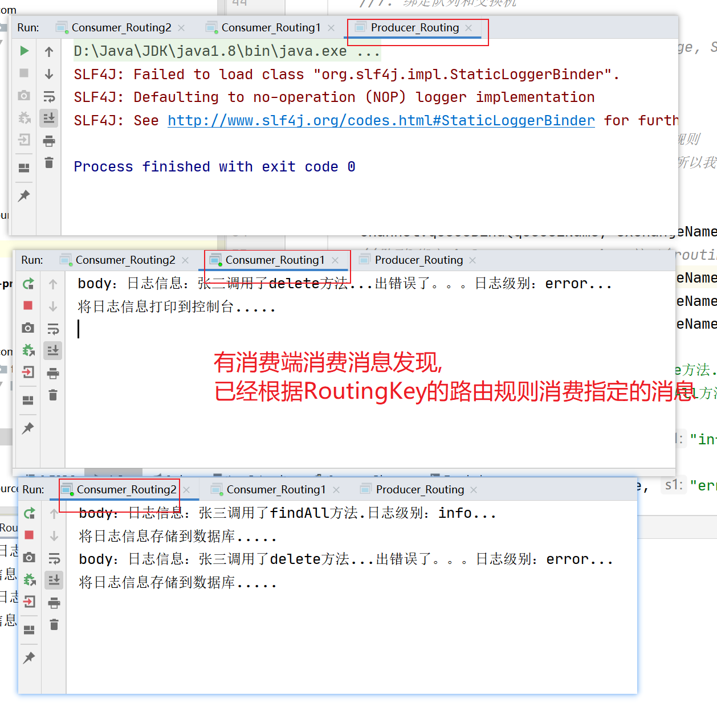Clear console with trash icon, bottom panel
The height and width of the screenshot is (728, 717).
54,624
